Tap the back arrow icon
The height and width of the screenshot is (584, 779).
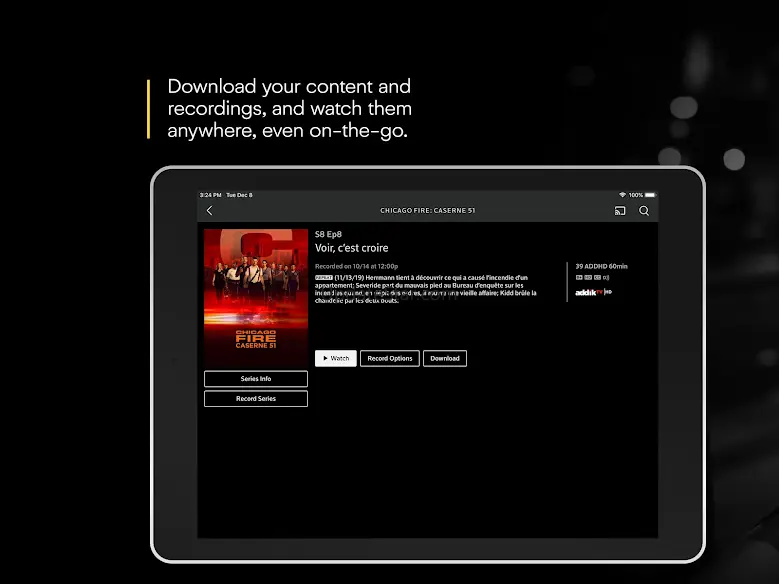click(209, 211)
